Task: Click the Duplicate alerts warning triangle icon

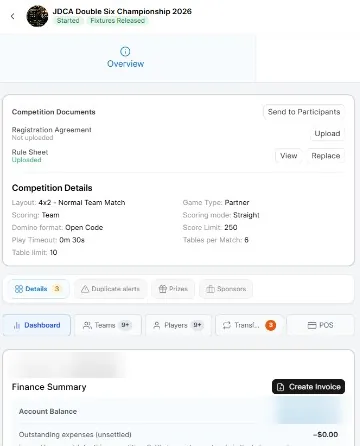Action: pos(85,289)
